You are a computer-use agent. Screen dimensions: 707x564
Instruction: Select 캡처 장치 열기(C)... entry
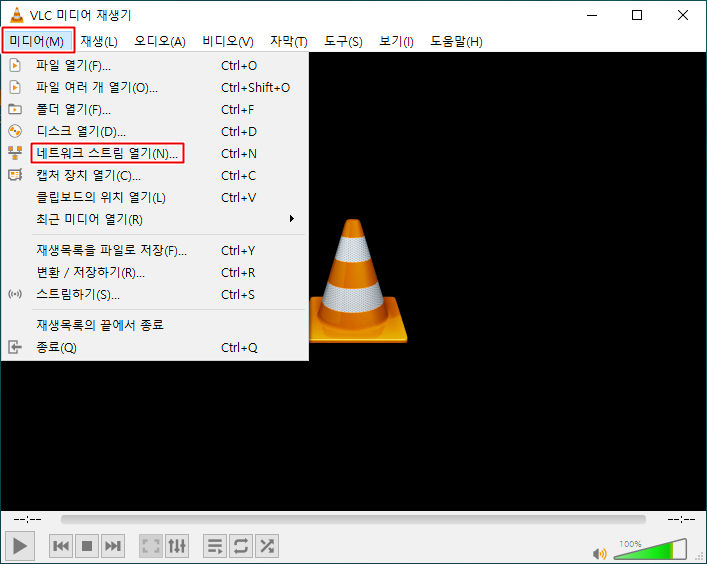155,175
